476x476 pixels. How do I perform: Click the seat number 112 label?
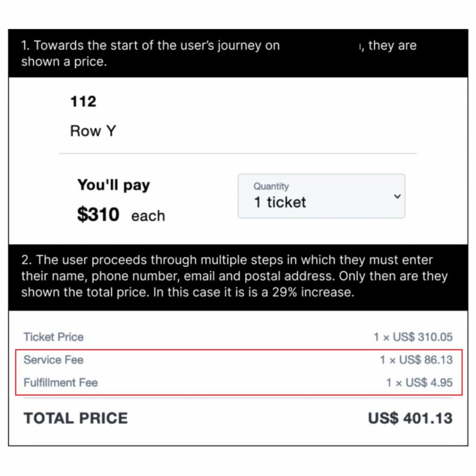point(83,101)
